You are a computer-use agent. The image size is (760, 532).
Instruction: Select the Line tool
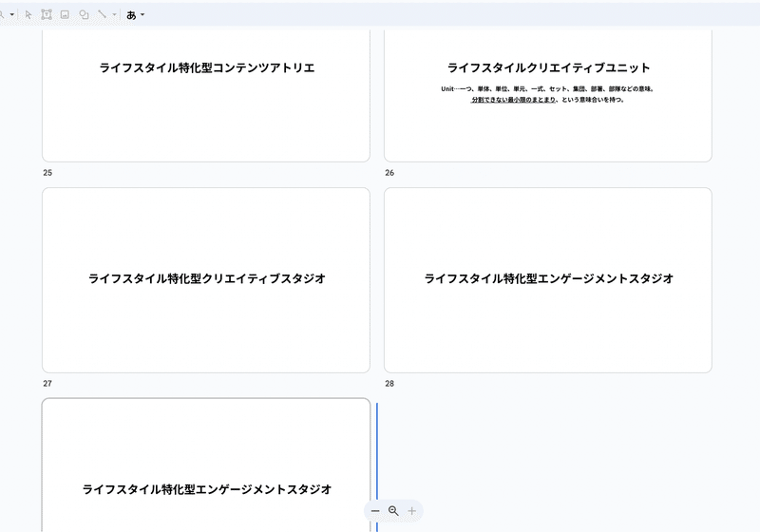(102, 15)
